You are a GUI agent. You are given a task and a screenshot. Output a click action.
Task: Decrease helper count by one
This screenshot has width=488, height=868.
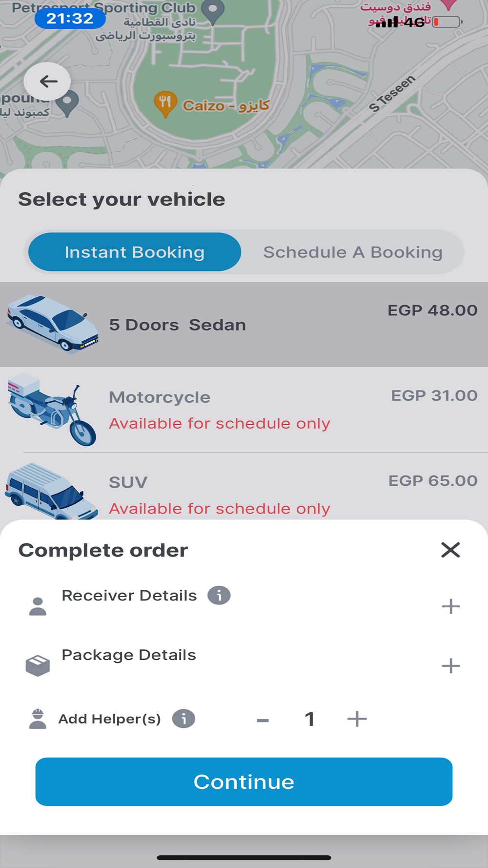(x=263, y=720)
